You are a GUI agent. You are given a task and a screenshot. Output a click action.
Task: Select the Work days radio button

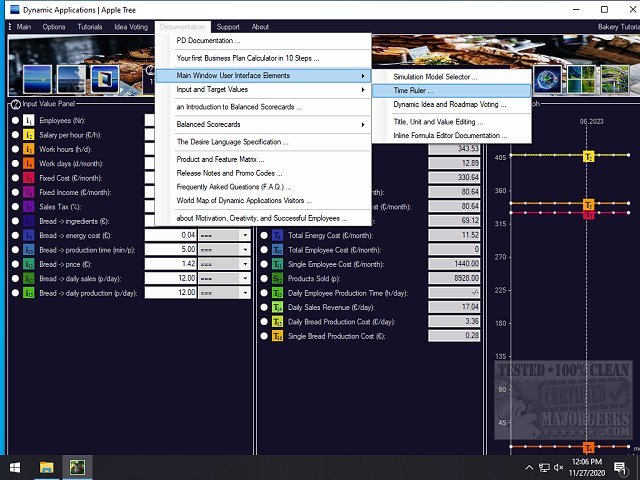pos(15,164)
